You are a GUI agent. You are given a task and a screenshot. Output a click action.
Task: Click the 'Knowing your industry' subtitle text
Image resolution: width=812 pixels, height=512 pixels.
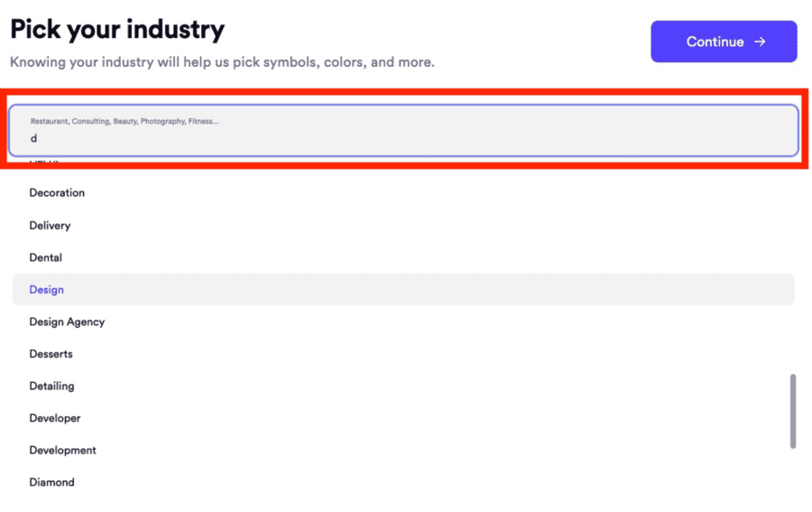(222, 62)
